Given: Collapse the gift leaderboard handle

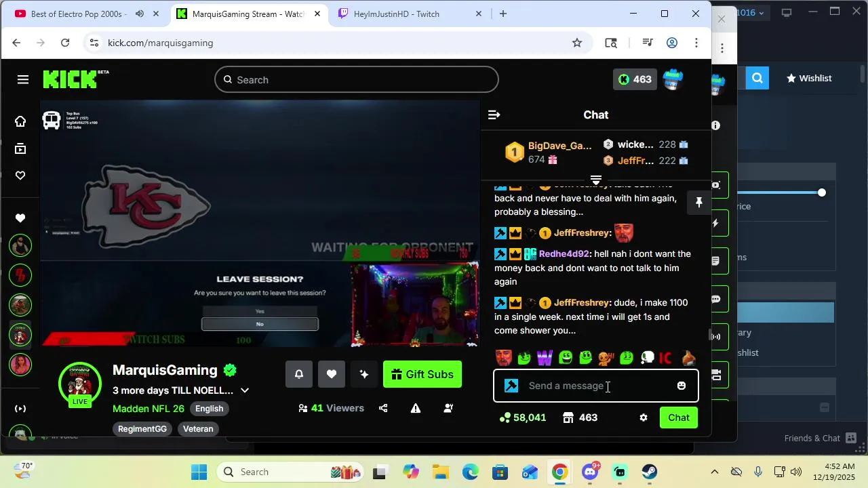Looking at the screenshot, I should [x=596, y=180].
